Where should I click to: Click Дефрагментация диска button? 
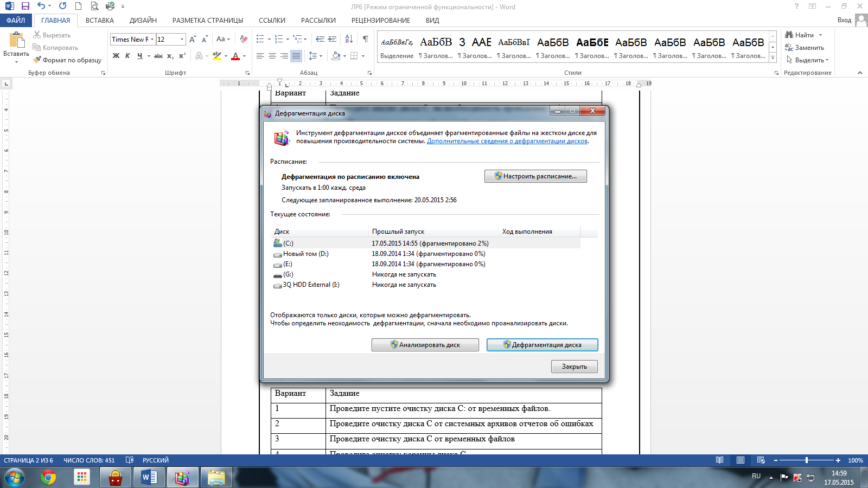click(x=542, y=345)
